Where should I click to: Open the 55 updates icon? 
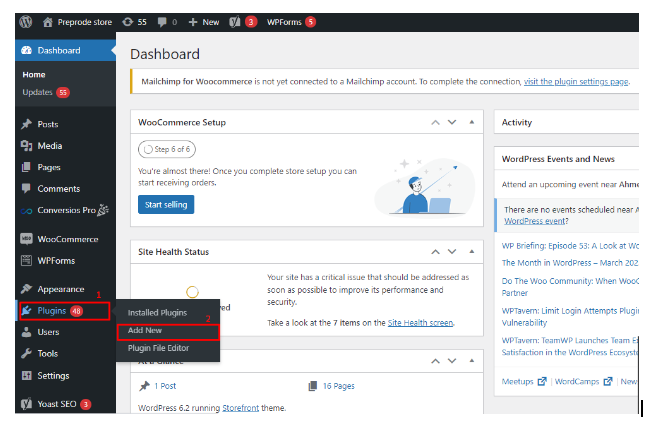128,22
